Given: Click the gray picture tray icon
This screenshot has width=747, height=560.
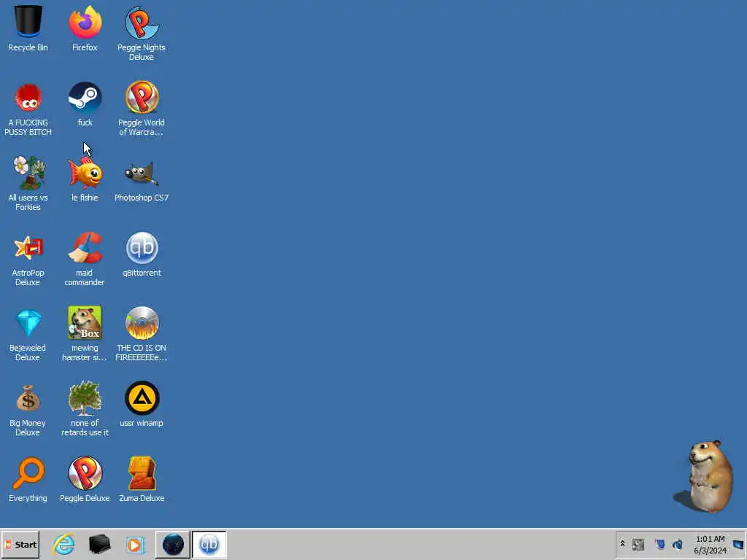Looking at the screenshot, I should point(638,544).
